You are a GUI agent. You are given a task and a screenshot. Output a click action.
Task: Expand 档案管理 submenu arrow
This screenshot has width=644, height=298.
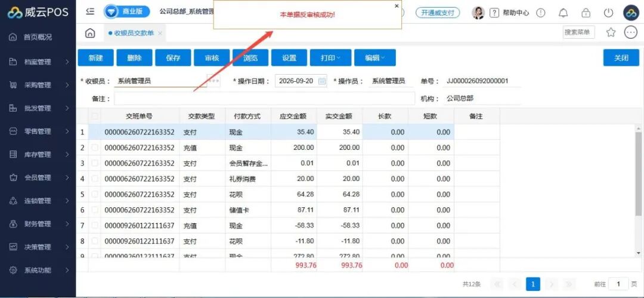[x=67, y=62]
